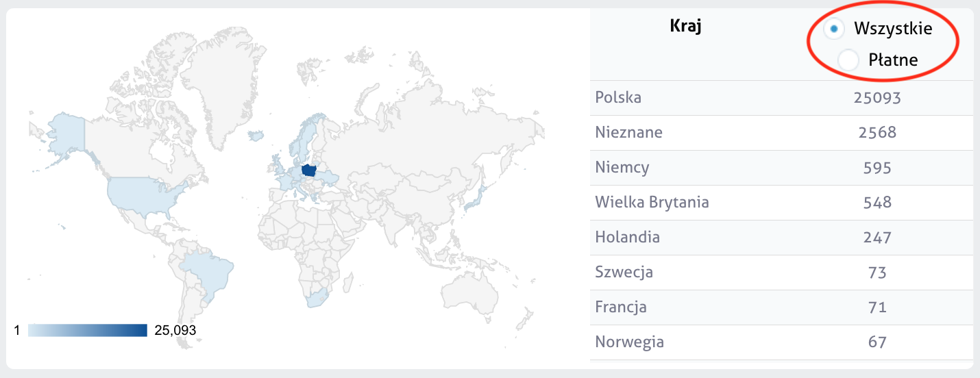Select the Nieznane table row
The image size is (980, 378).
(x=781, y=132)
